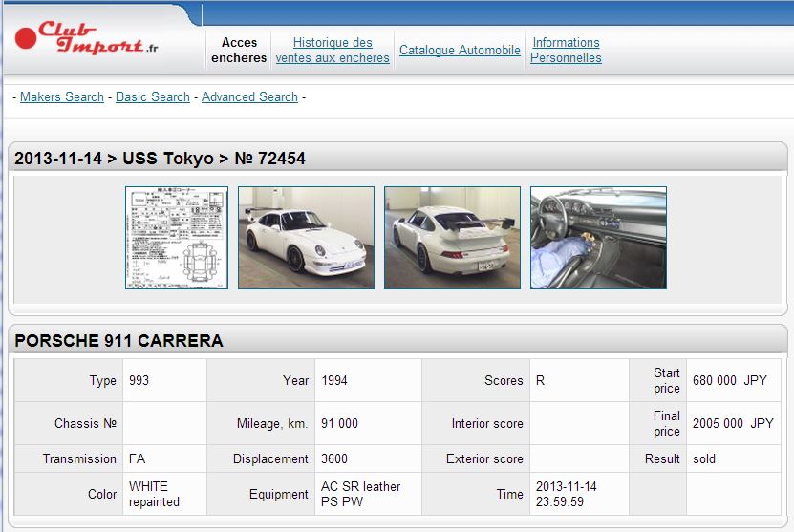The height and width of the screenshot is (532, 794).
Task: Open the Basic Search link
Action: point(153,96)
